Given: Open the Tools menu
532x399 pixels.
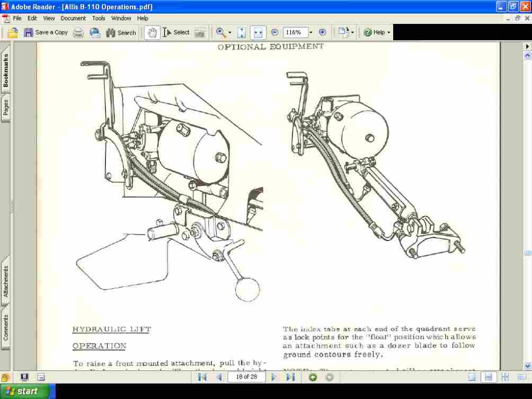Looking at the screenshot, I should coord(98,18).
